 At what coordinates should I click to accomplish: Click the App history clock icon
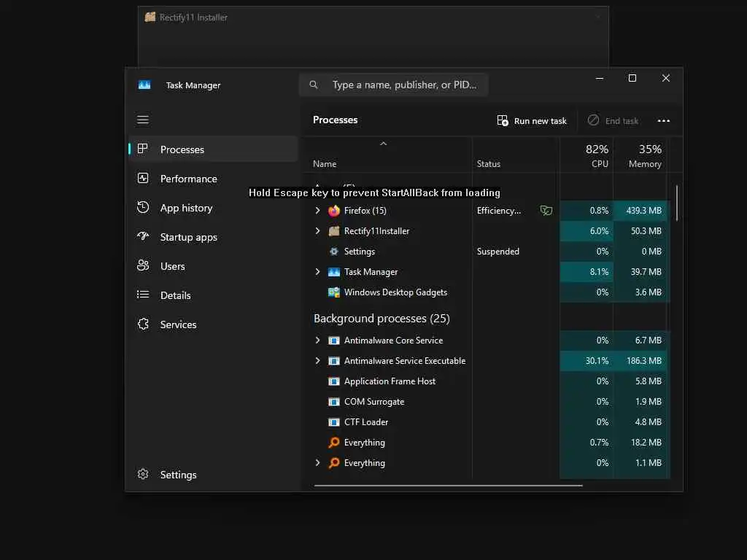(x=143, y=207)
